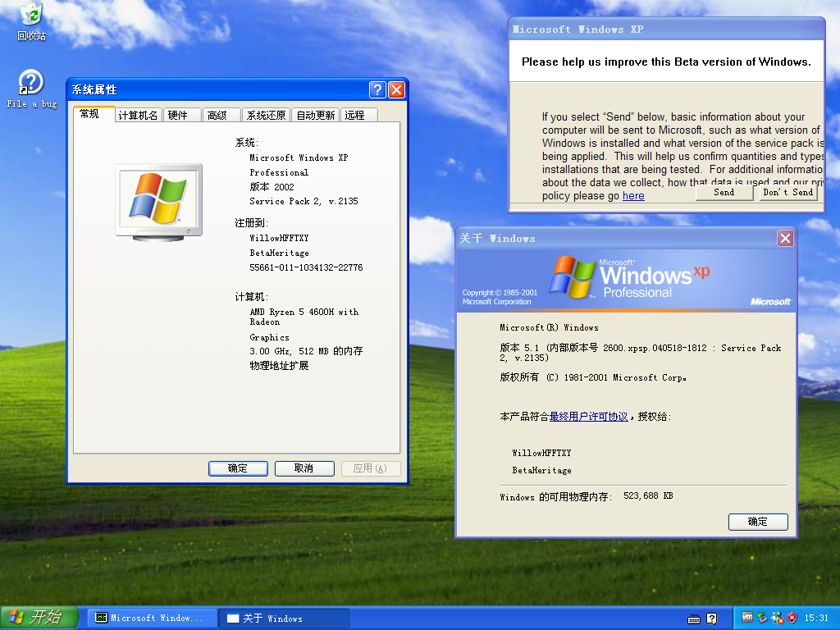
Task: Click the Windows logo monitor image in 系统属性
Action: (159, 202)
